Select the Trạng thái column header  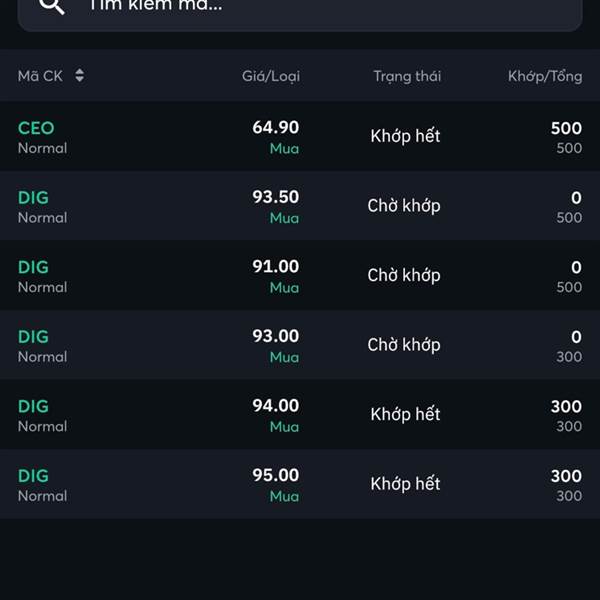407,76
